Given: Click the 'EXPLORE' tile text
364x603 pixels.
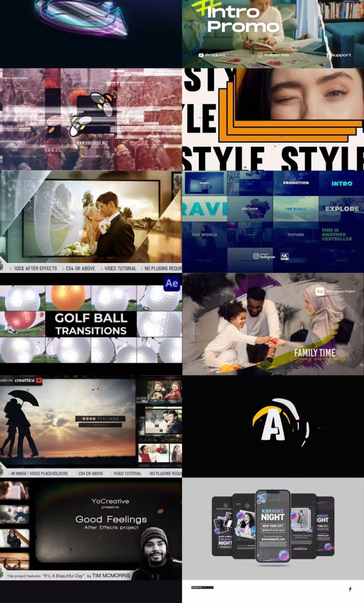Looking at the screenshot, I should [x=342, y=209].
